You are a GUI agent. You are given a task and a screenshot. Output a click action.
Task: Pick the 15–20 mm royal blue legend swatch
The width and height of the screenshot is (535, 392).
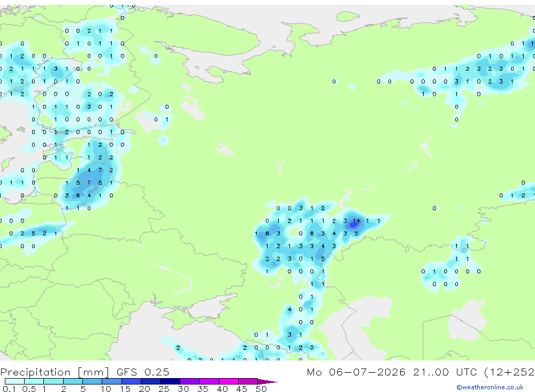tap(131, 381)
